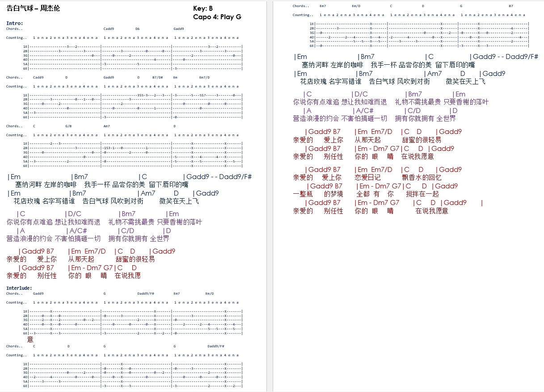Click left-page lyric 留下唇印的嘴

(x=169, y=184)
